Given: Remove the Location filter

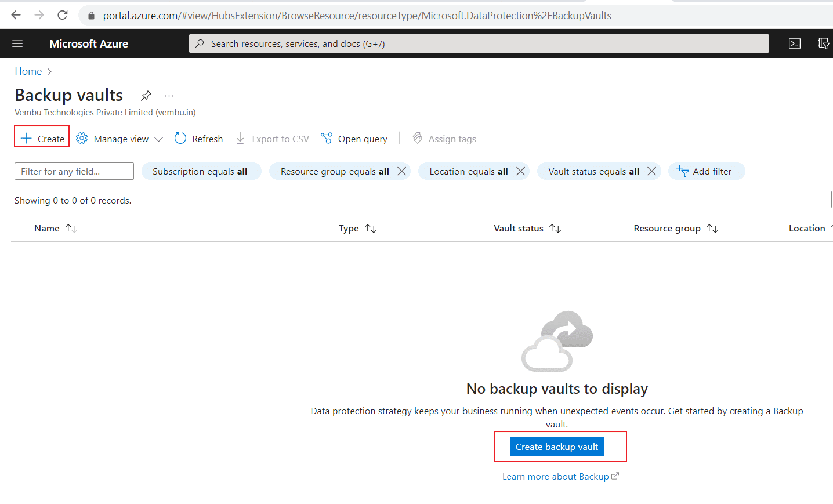Looking at the screenshot, I should [520, 171].
